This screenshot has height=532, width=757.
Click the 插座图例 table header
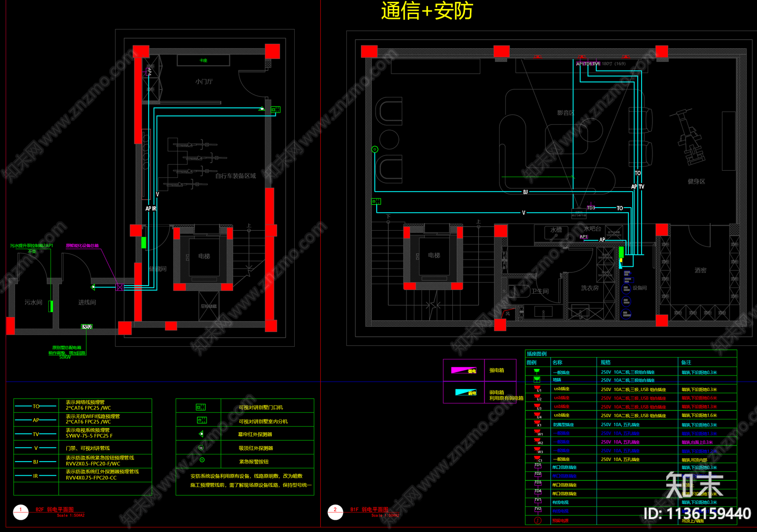click(537, 354)
